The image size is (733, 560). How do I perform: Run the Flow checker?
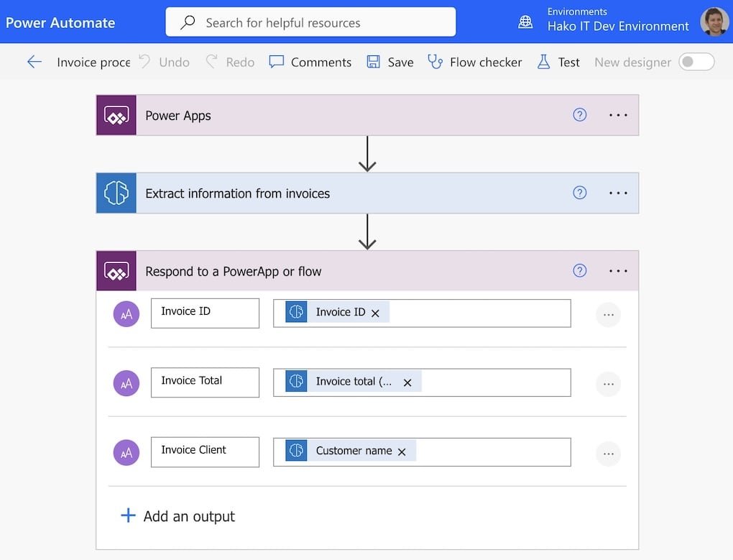pyautogui.click(x=475, y=62)
